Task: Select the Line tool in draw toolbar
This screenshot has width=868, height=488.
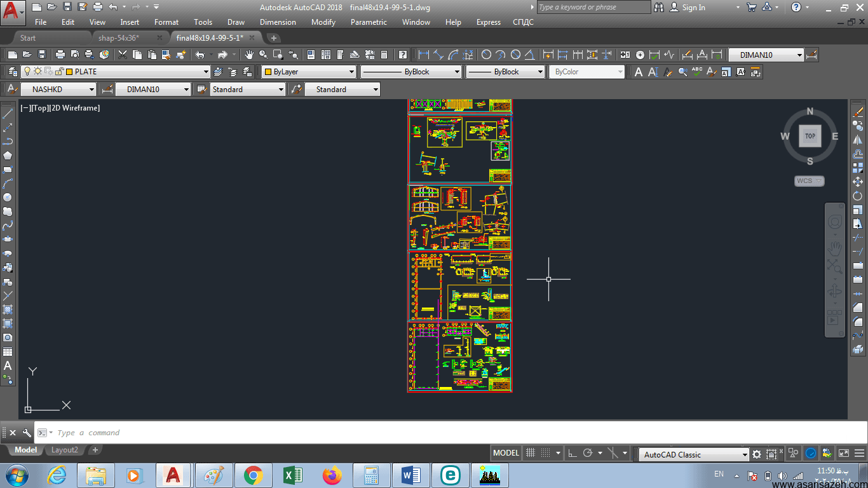Action: click(8, 114)
